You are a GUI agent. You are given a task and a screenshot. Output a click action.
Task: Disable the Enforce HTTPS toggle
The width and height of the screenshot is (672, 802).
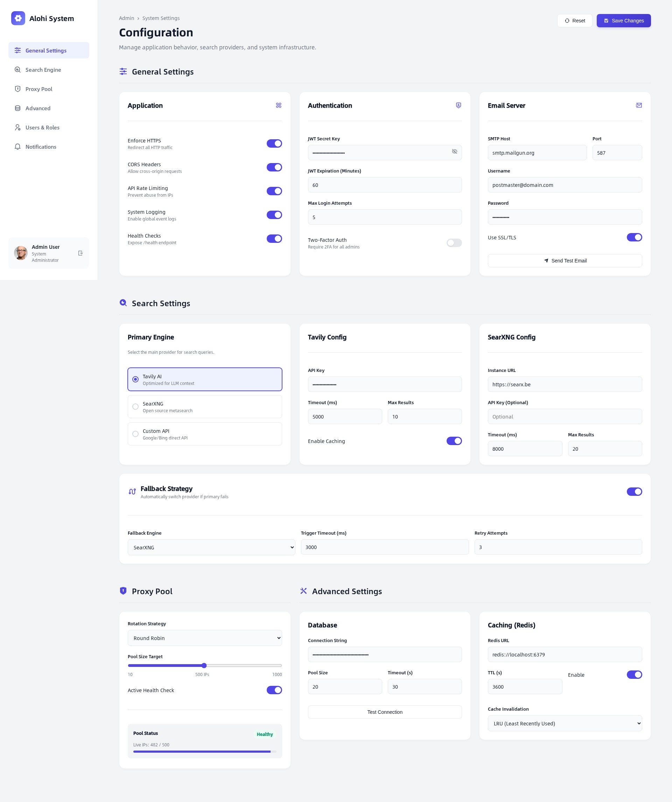(x=274, y=143)
